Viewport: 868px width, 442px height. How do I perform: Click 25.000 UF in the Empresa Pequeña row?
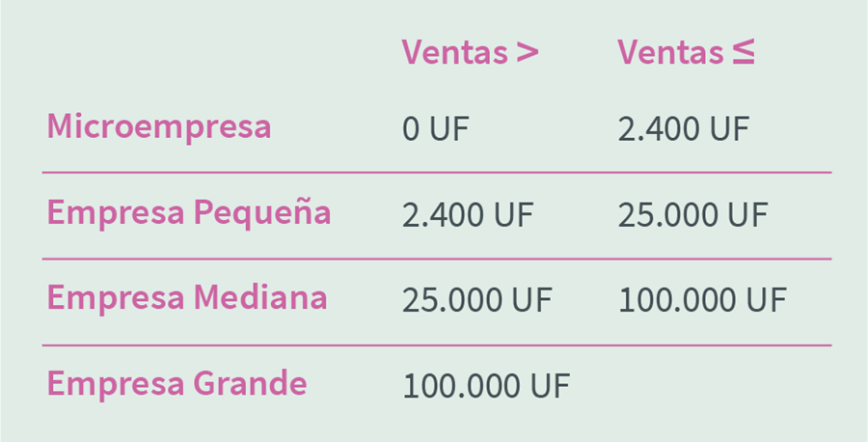692,214
